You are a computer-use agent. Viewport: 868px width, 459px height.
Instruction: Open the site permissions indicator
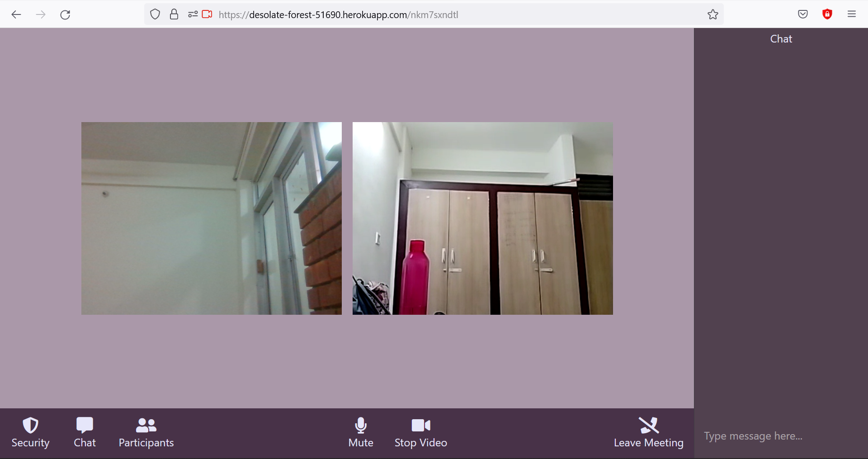193,14
